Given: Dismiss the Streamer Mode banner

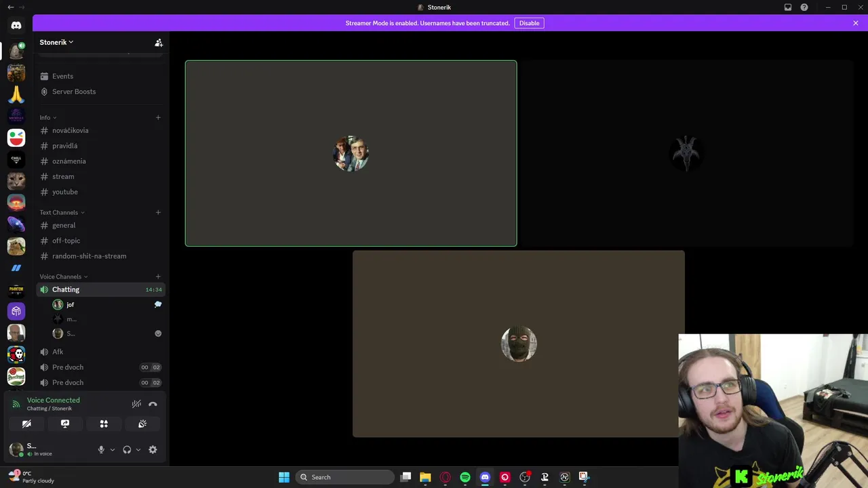Looking at the screenshot, I should [x=856, y=23].
